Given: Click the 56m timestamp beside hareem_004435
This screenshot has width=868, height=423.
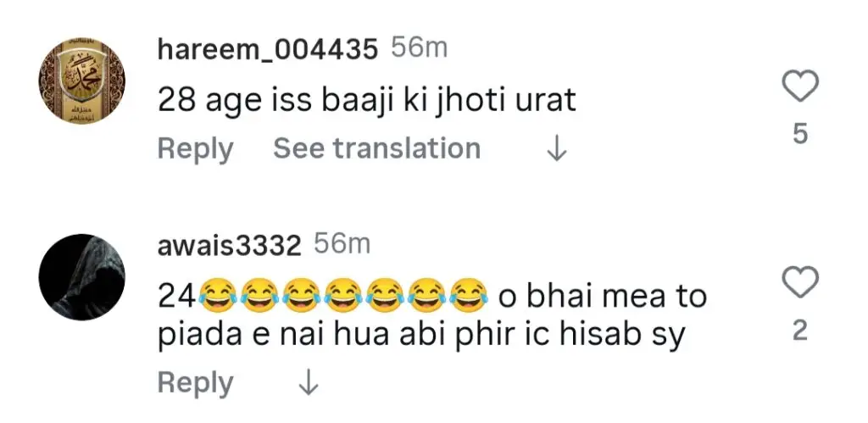Looking at the screenshot, I should click(x=419, y=49).
